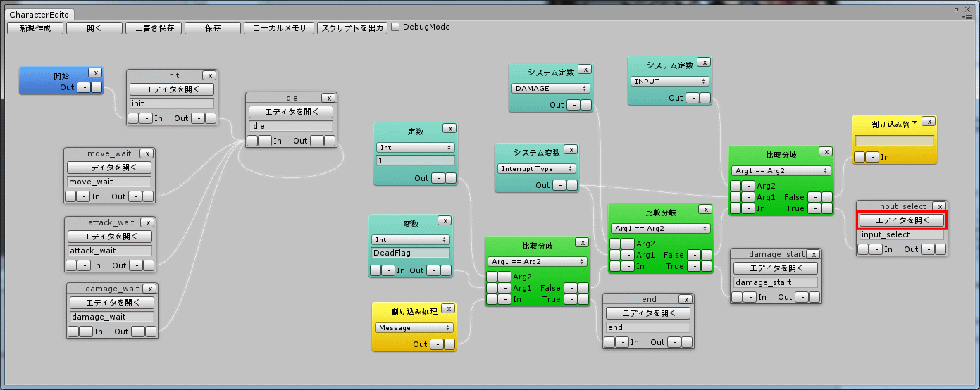Close the init node
The width and height of the screenshot is (980, 390).
point(209,75)
